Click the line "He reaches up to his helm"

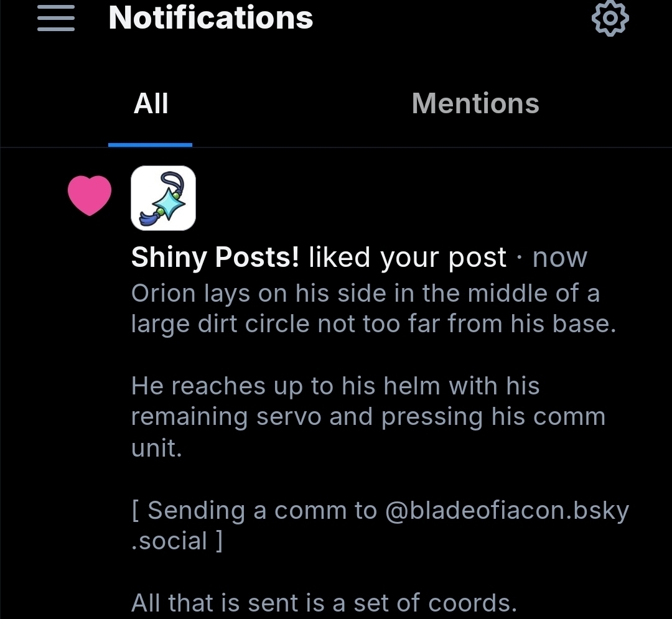pyautogui.click(x=335, y=386)
